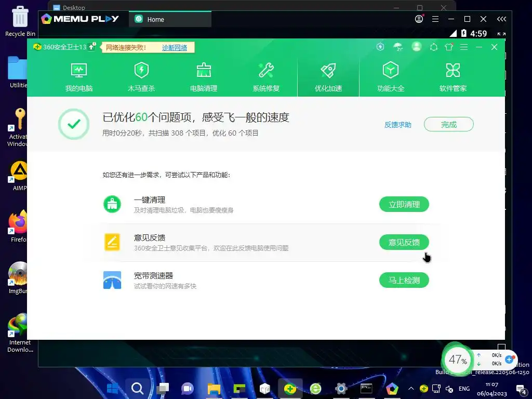Open MEmu Play account icon
This screenshot has height=399, width=532.
click(x=419, y=19)
